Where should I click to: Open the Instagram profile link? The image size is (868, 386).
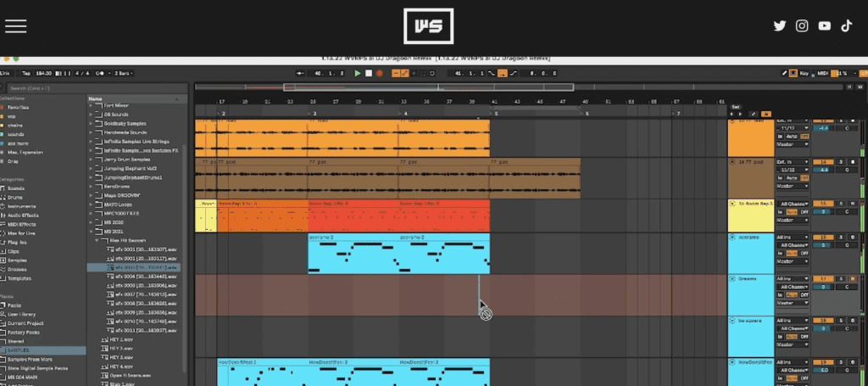click(x=802, y=25)
